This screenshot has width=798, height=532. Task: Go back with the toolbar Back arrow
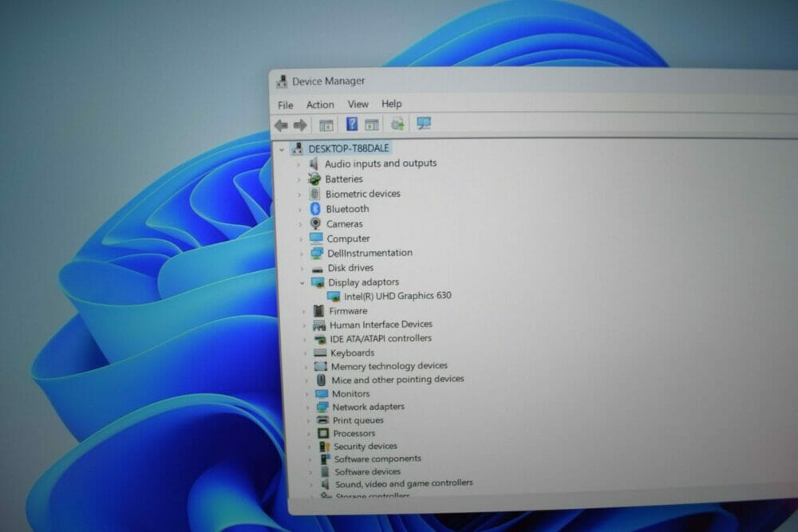[281, 125]
